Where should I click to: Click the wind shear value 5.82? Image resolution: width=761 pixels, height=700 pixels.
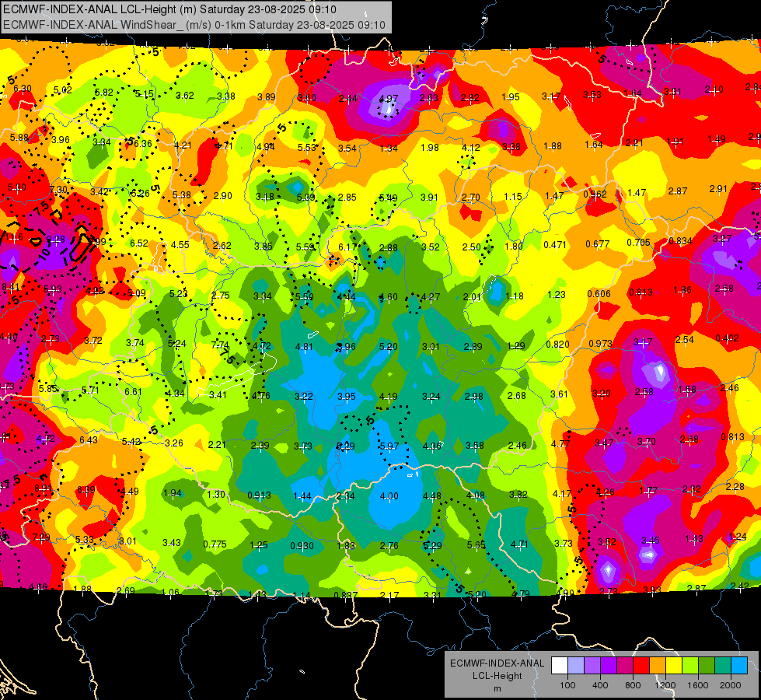(x=104, y=93)
